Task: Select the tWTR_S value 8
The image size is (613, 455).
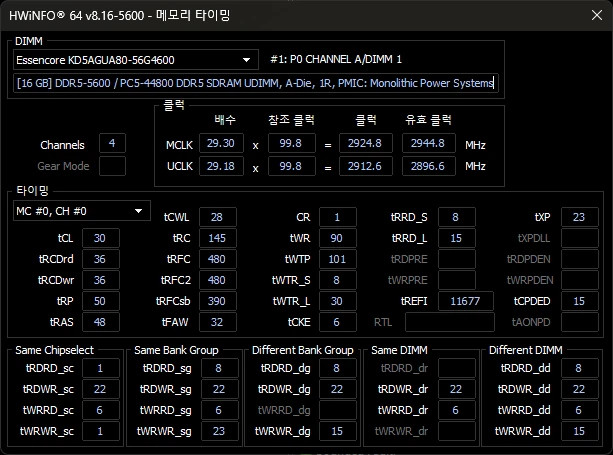Action: pyautogui.click(x=338, y=280)
